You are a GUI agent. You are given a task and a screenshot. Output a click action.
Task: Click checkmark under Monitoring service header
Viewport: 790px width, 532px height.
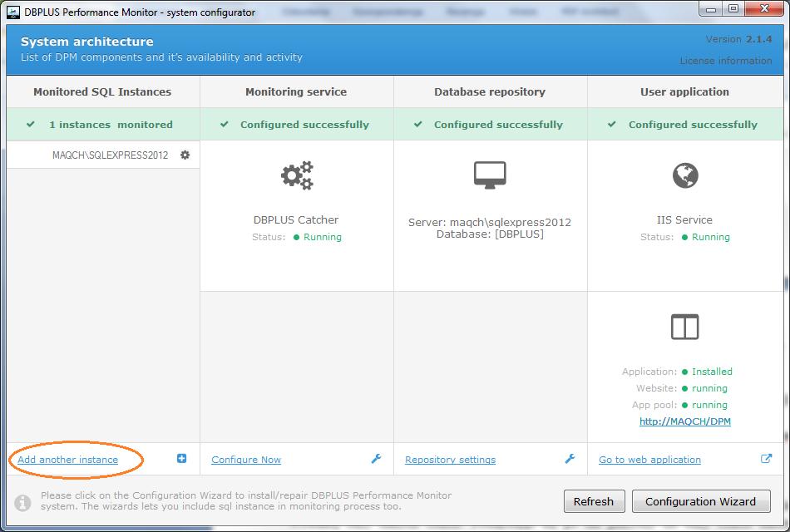click(x=225, y=124)
